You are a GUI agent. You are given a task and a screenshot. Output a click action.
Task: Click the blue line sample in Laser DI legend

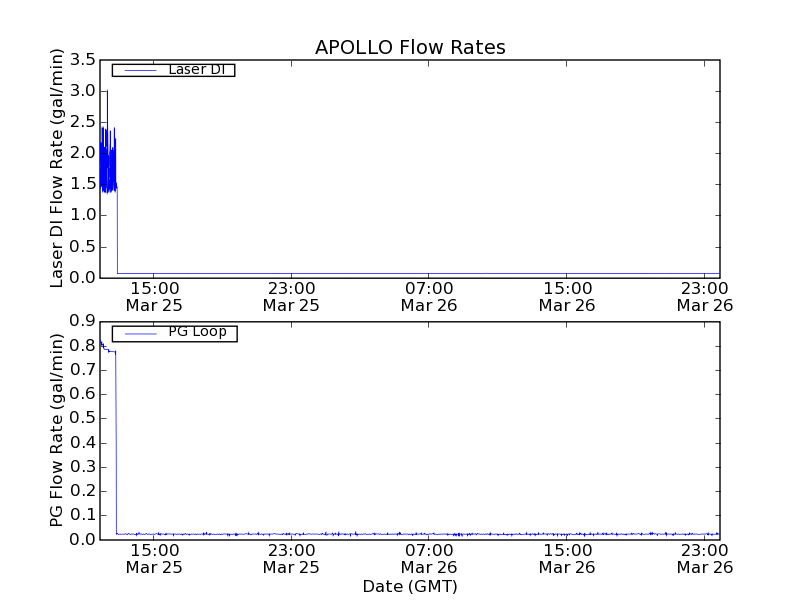click(138, 70)
